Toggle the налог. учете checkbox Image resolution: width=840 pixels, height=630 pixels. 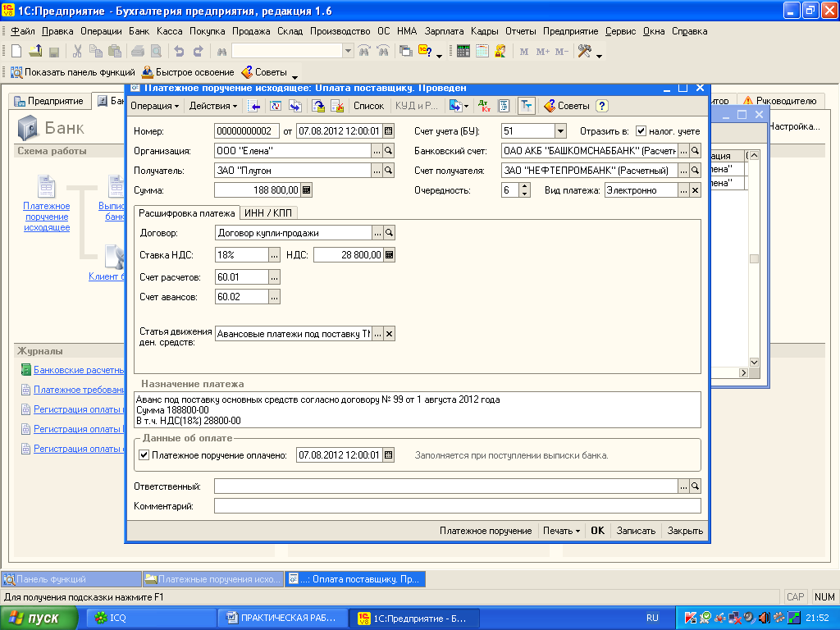(641, 130)
